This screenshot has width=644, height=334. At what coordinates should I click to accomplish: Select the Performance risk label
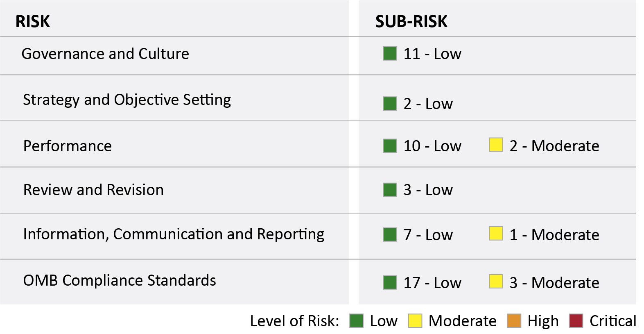[68, 146]
